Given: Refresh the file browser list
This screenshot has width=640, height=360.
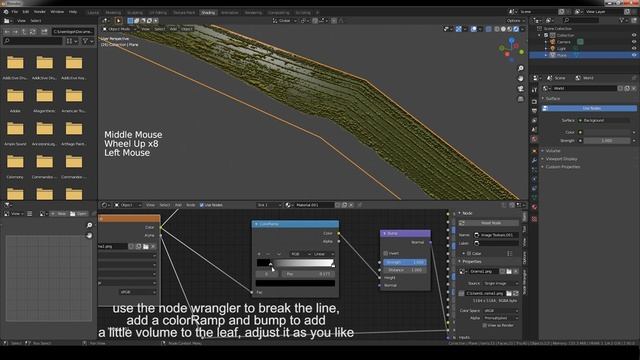Looking at the screenshot, I should click(x=33, y=31).
